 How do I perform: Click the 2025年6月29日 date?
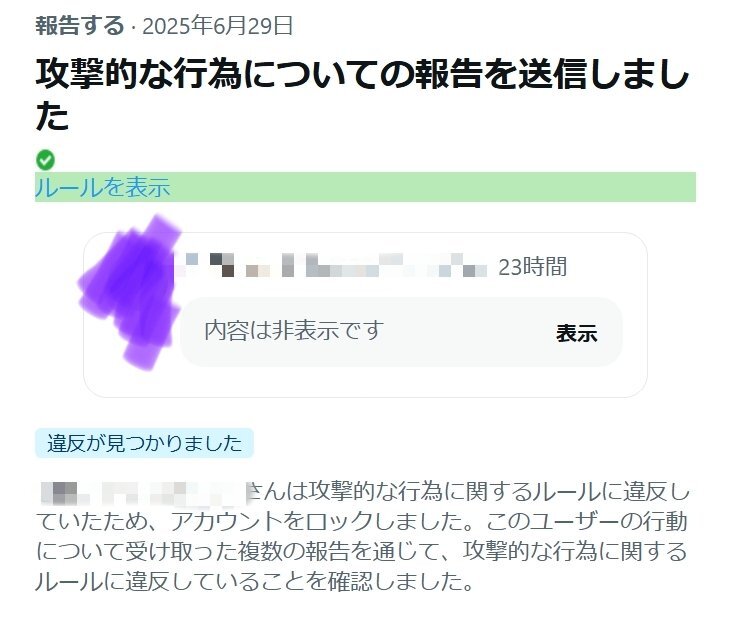click(x=218, y=26)
